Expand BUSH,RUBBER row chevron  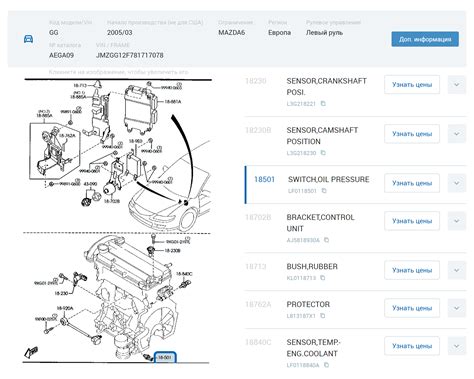click(457, 270)
